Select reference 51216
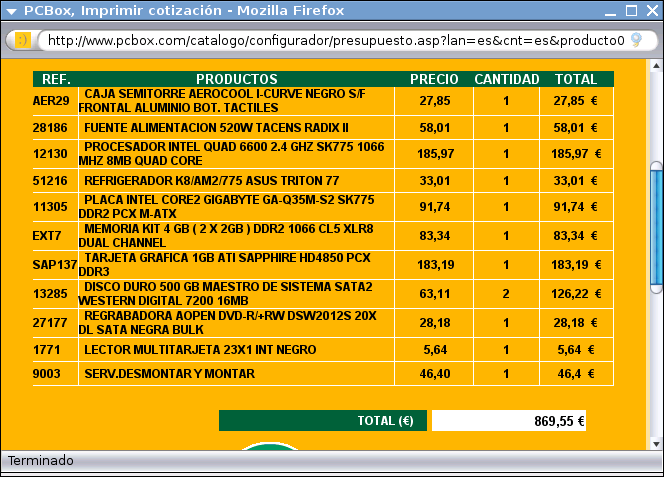 pyautogui.click(x=50, y=181)
